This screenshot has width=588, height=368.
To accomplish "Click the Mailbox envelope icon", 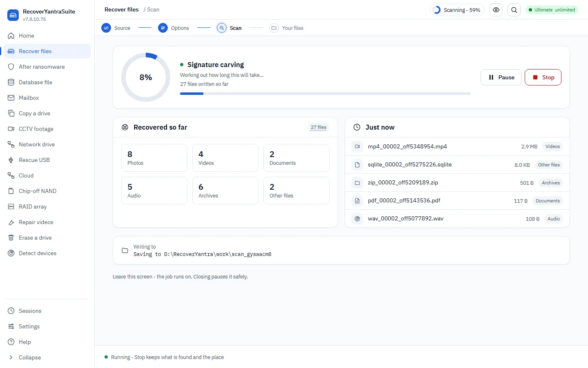I will click(x=11, y=98).
